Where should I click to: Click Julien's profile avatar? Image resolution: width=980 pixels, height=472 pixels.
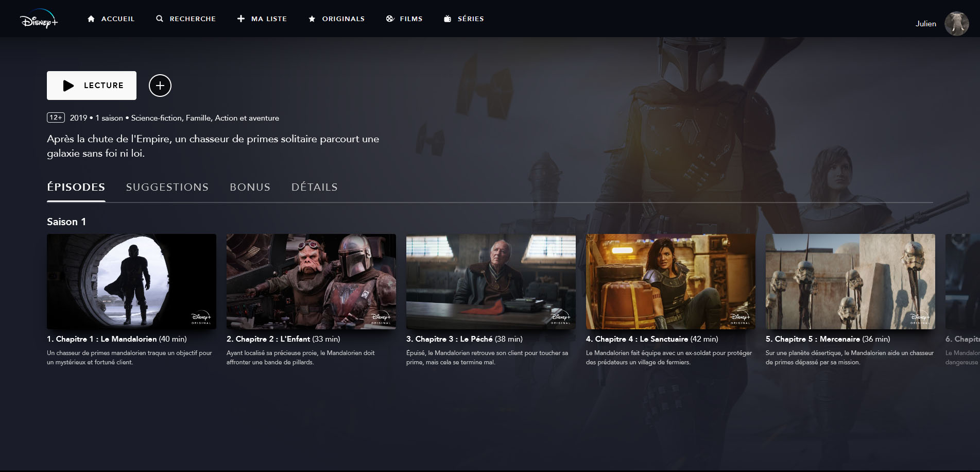pos(956,24)
